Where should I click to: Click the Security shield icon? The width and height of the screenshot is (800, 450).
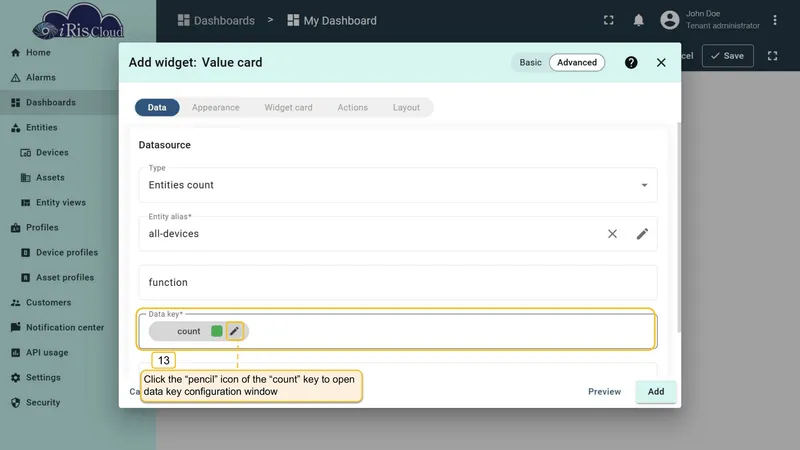pos(15,403)
